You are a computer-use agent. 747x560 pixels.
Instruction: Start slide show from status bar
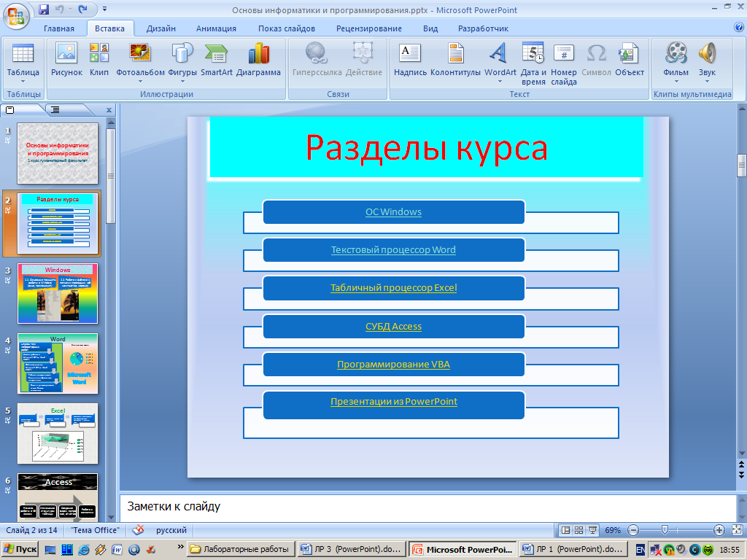pyautogui.click(x=592, y=530)
